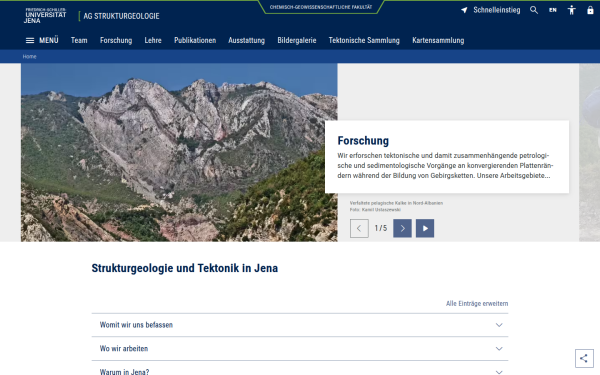
Task: Open Bildergalerie in navigation bar
Action: click(x=297, y=41)
